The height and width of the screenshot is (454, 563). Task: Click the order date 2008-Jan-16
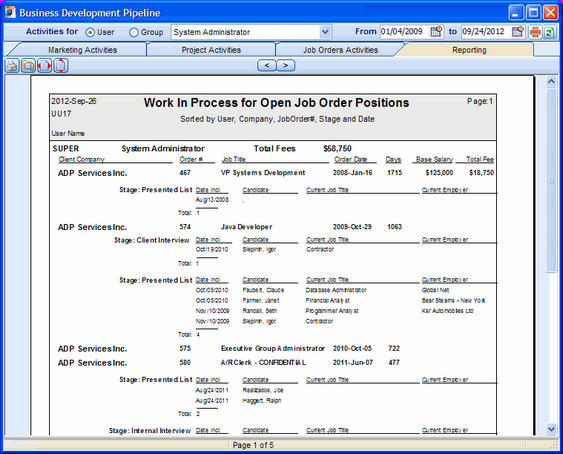coord(353,173)
